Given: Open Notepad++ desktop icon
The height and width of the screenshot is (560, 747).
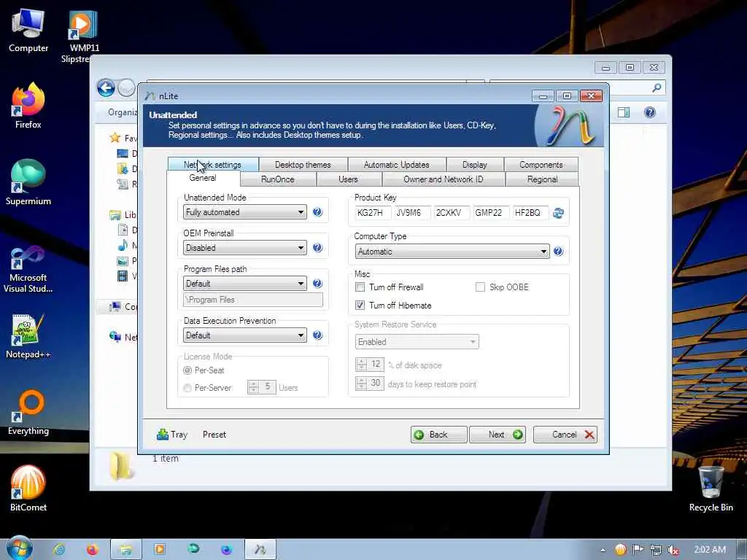Looking at the screenshot, I should coord(28,336).
